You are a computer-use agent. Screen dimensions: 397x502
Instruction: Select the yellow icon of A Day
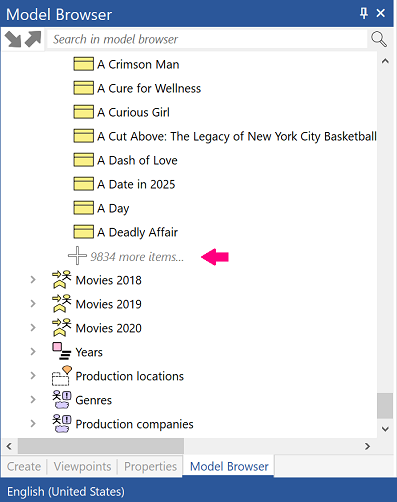coord(83,208)
